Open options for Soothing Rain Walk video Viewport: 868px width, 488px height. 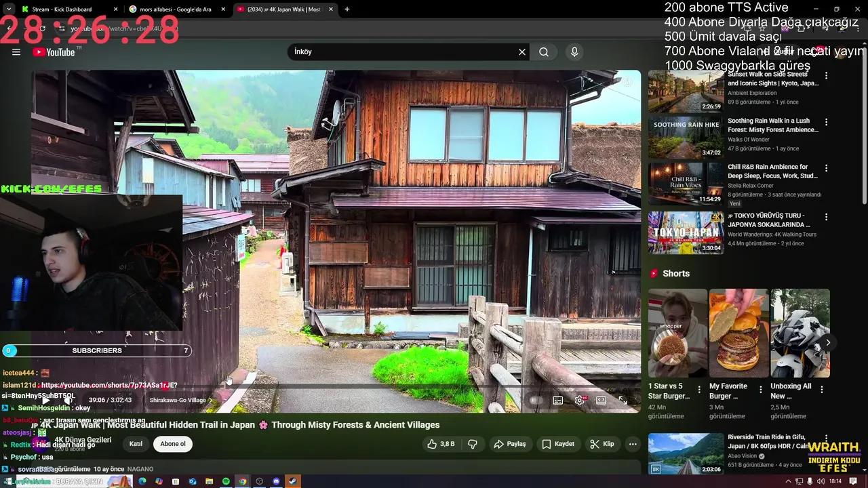pyautogui.click(x=826, y=122)
